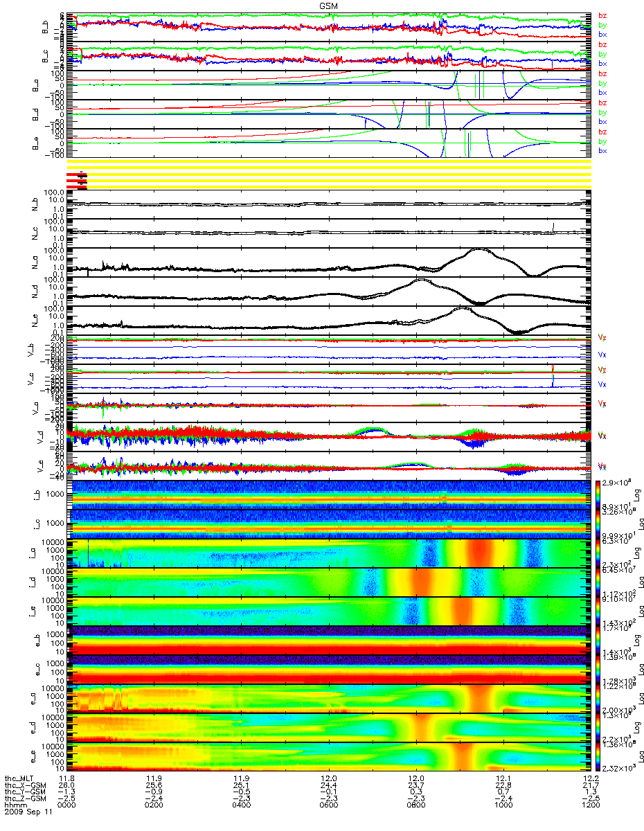Select the B_b axis label

coord(45,27)
